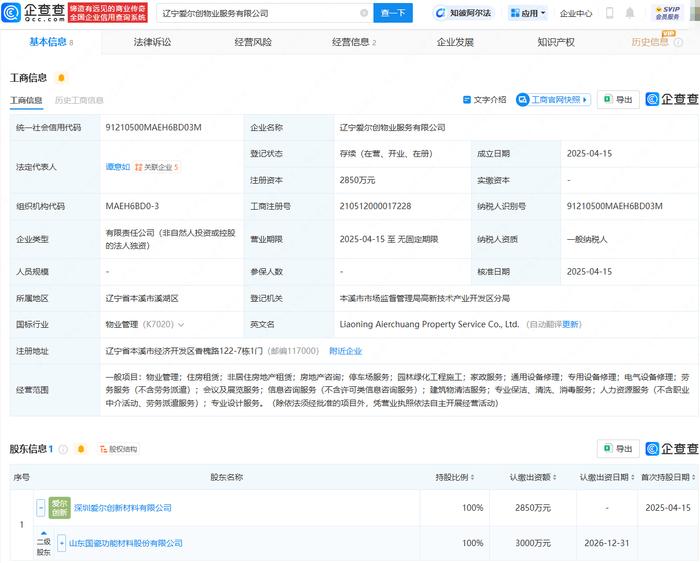
Task: Open 深圳爱尔创新材料有限公司 shareholder link
Action: point(123,508)
